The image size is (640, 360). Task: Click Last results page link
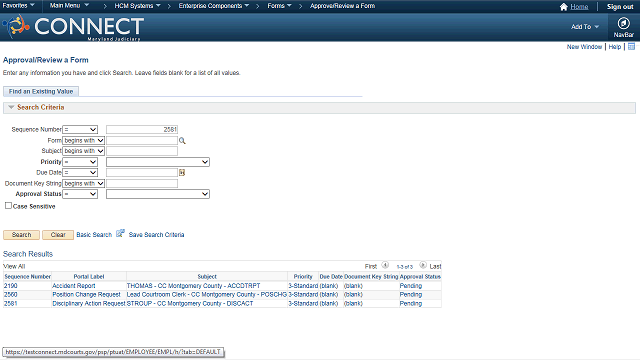(435, 266)
